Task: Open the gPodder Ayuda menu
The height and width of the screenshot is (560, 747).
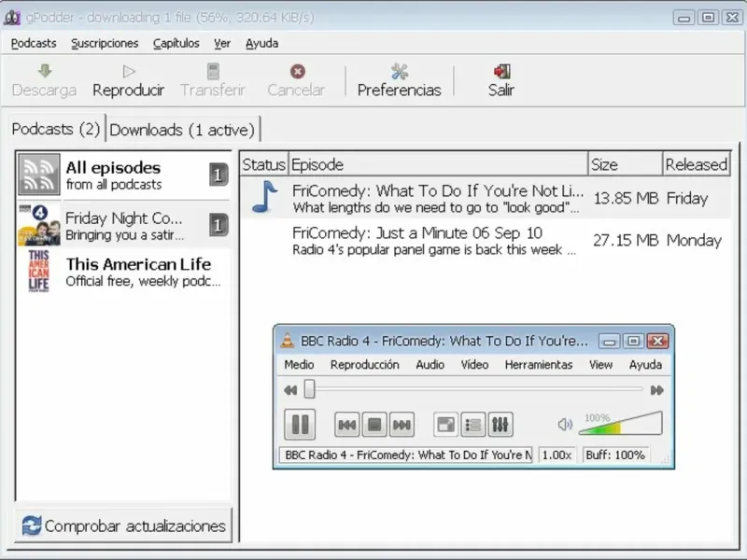Action: (262, 43)
